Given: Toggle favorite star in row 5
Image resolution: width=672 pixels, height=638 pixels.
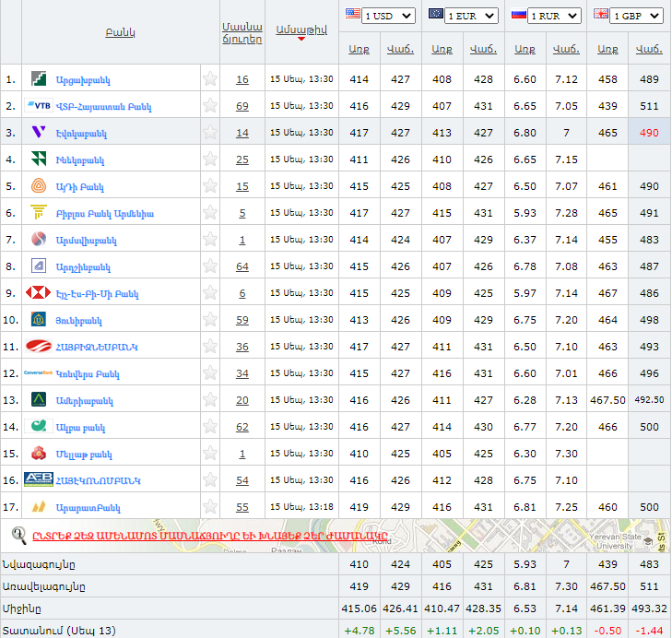Looking at the screenshot, I should click(x=210, y=185).
